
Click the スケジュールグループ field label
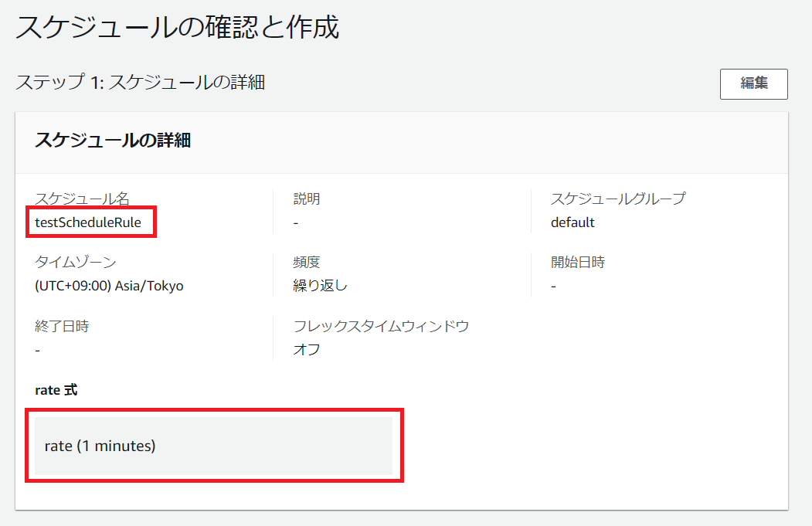[x=617, y=199]
